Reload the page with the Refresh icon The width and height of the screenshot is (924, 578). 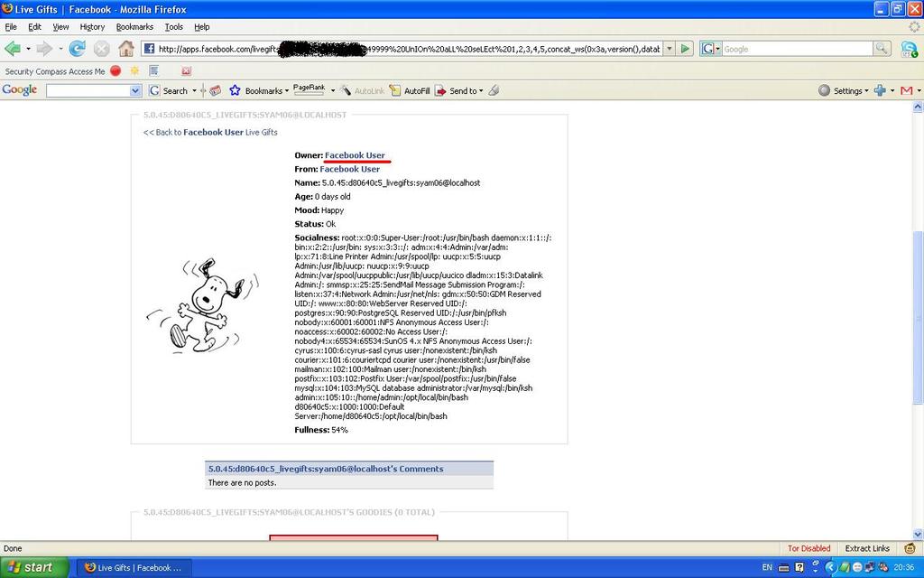[78, 49]
